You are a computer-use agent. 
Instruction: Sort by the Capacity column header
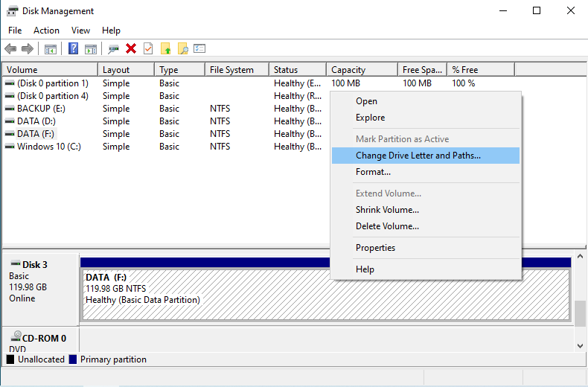tap(362, 70)
